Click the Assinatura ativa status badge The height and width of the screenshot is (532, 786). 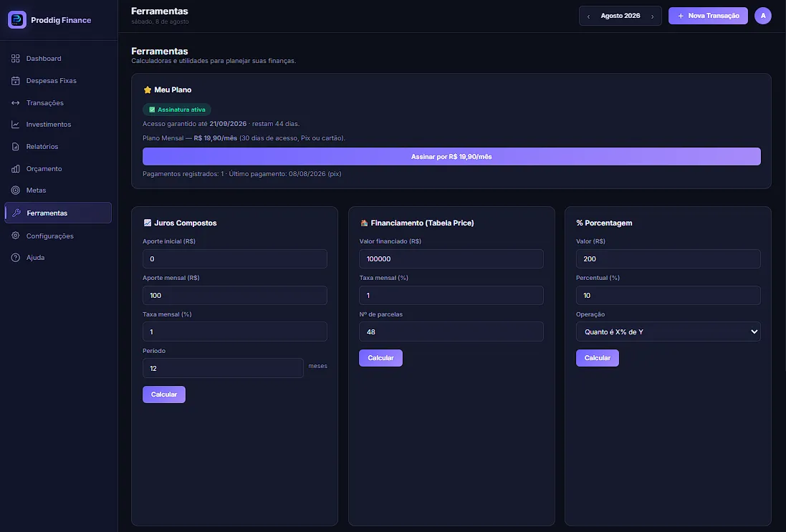(177, 110)
